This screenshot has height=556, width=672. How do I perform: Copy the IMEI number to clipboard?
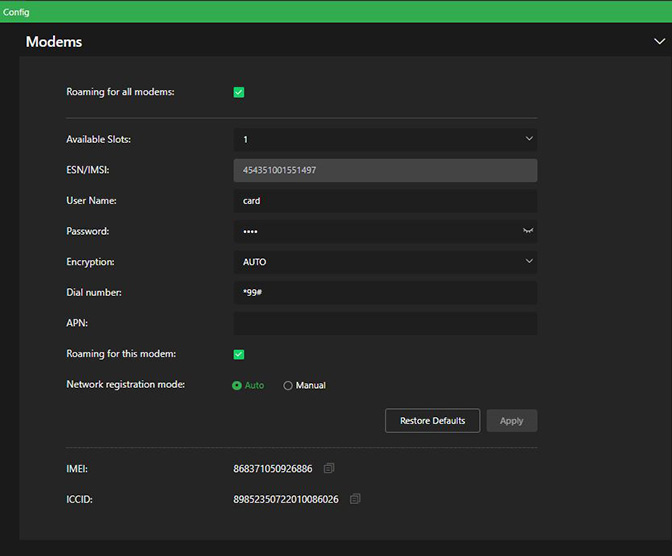(329, 468)
